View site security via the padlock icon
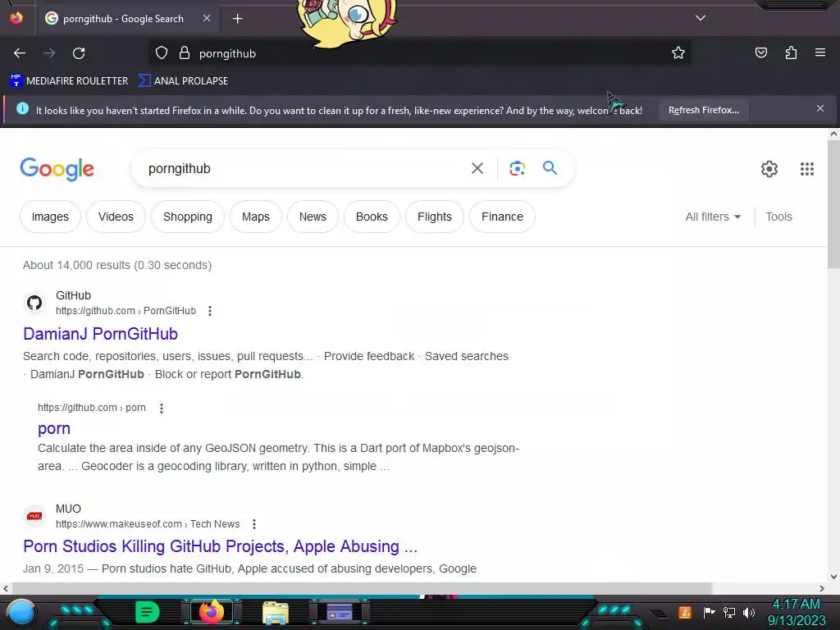This screenshot has height=630, width=840. [x=185, y=53]
